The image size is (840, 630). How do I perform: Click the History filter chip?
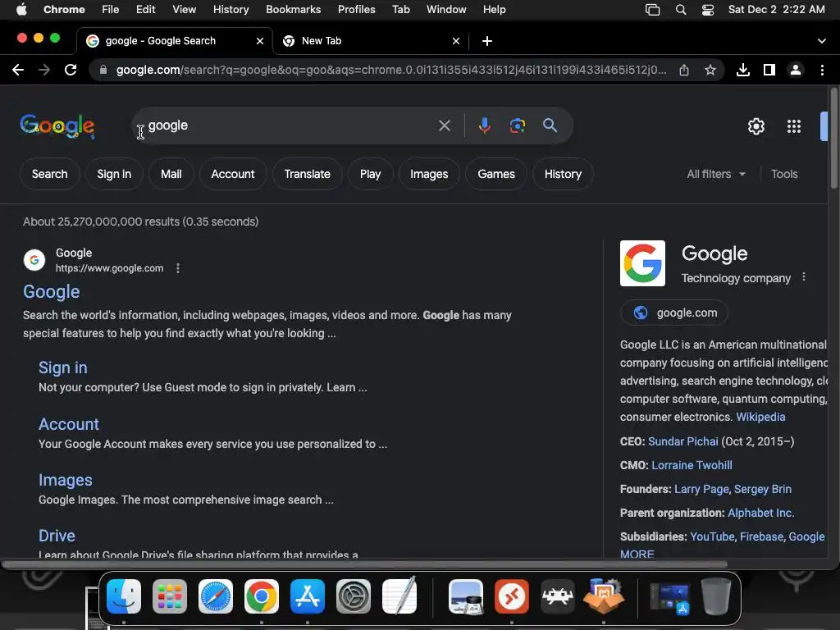pos(563,174)
